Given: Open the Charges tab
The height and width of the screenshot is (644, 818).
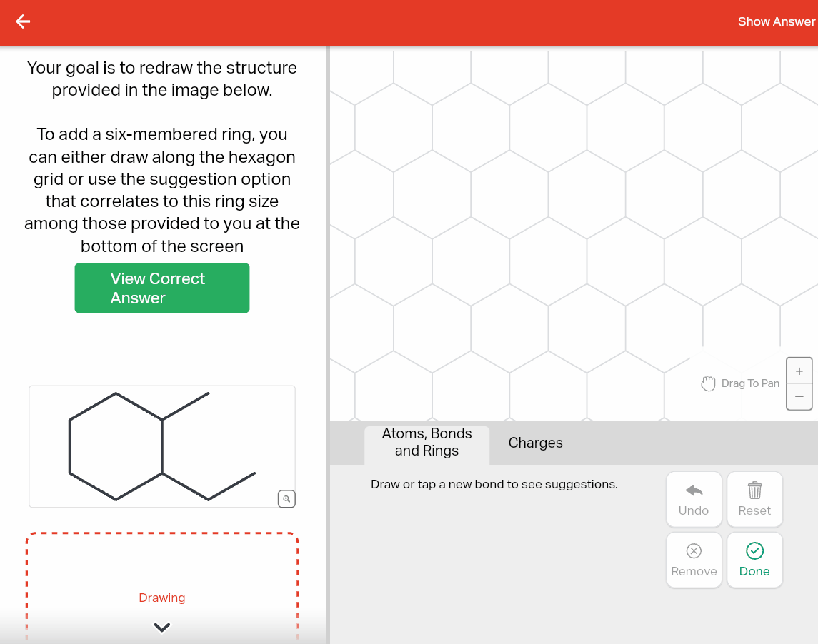Looking at the screenshot, I should 535,443.
